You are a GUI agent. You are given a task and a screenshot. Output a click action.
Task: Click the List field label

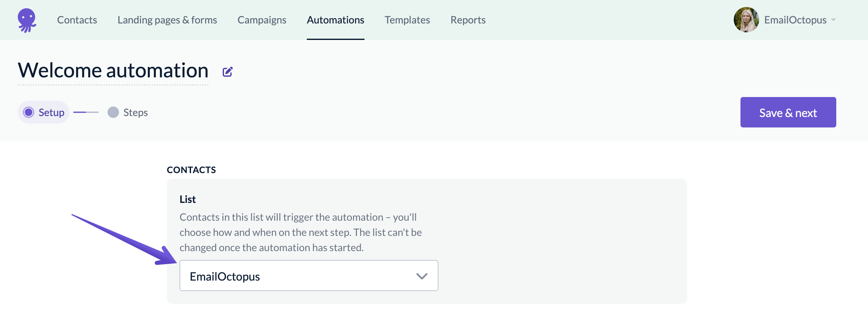(187, 199)
